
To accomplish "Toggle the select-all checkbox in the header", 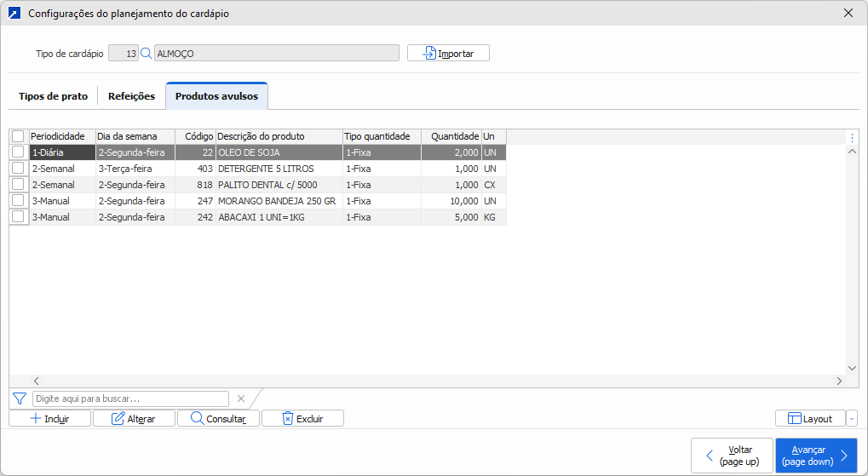I will coord(18,136).
